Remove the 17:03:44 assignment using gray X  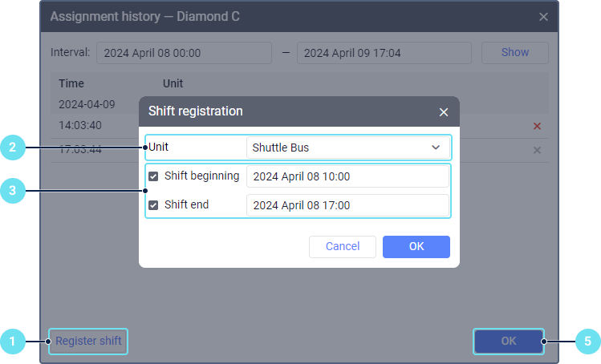[x=537, y=150]
